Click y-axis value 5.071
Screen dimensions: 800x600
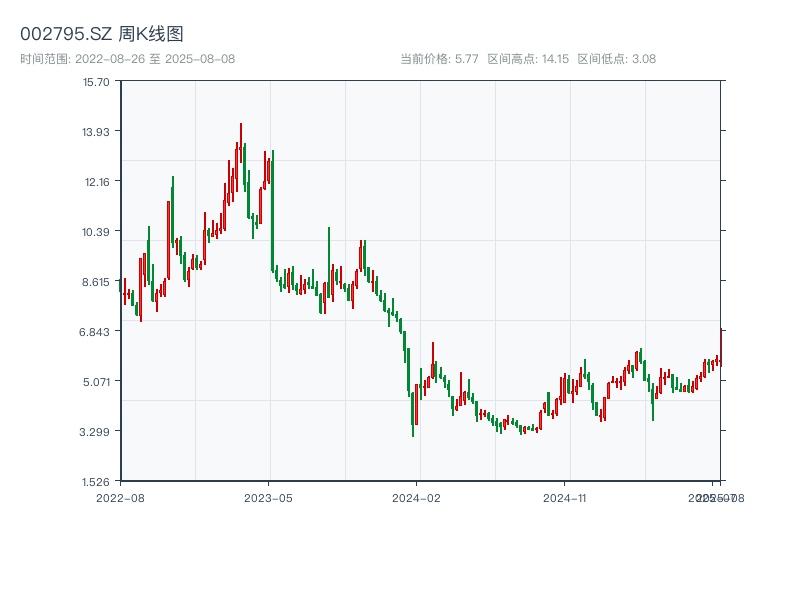click(96, 382)
